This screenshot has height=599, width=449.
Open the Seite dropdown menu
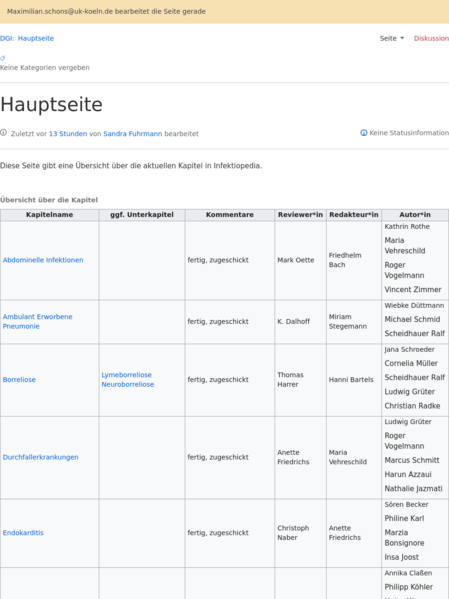pos(392,38)
